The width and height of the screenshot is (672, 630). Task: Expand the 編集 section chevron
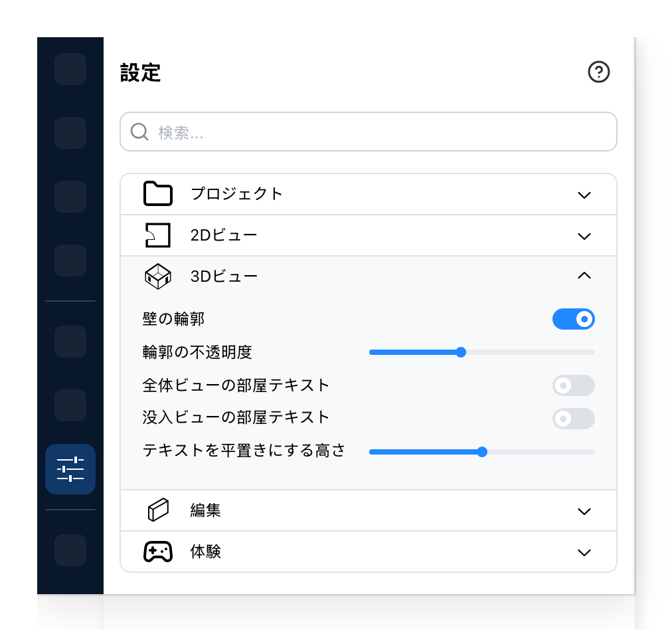[x=584, y=511]
